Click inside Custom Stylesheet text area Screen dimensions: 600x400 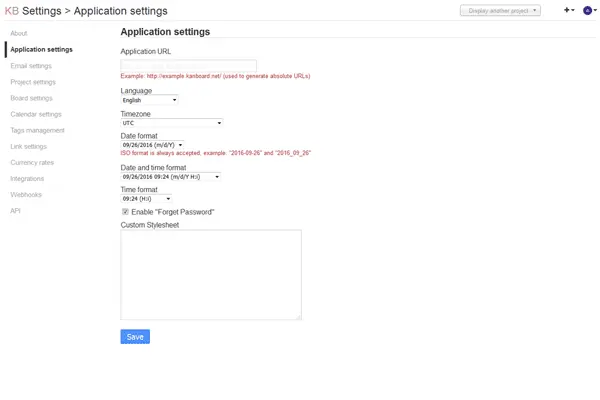210,274
